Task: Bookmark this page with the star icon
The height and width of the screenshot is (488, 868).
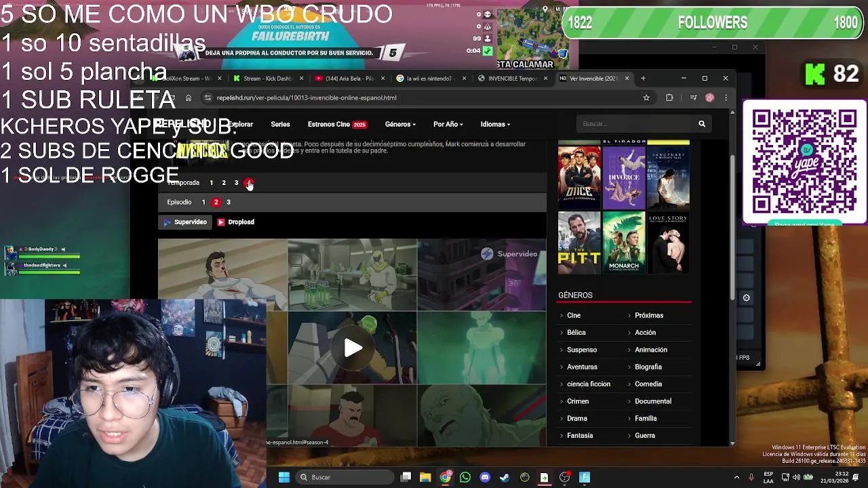Action: [646, 98]
